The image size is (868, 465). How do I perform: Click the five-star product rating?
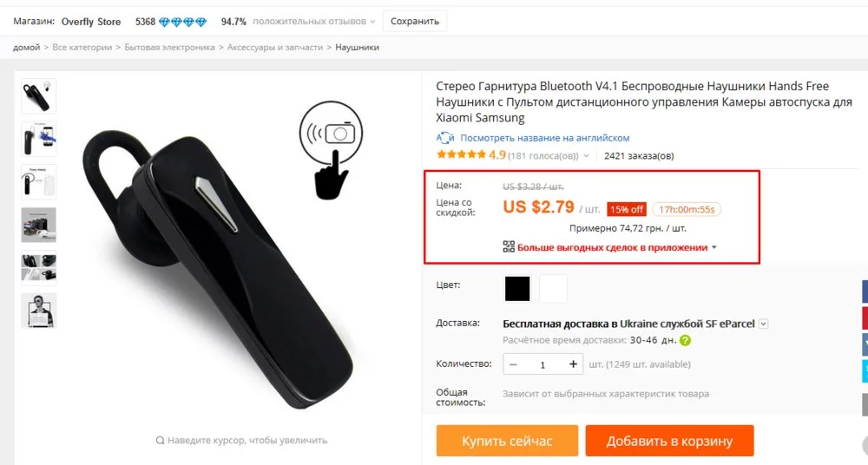pyautogui.click(x=461, y=155)
